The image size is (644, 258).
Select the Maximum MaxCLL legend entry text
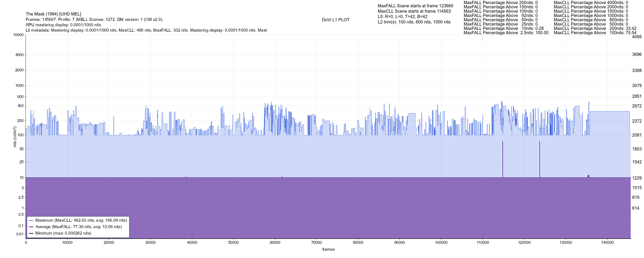click(81, 220)
